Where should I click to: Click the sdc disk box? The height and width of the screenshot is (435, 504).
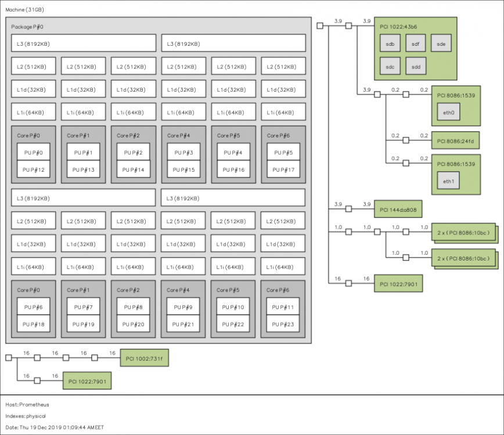tap(390, 66)
